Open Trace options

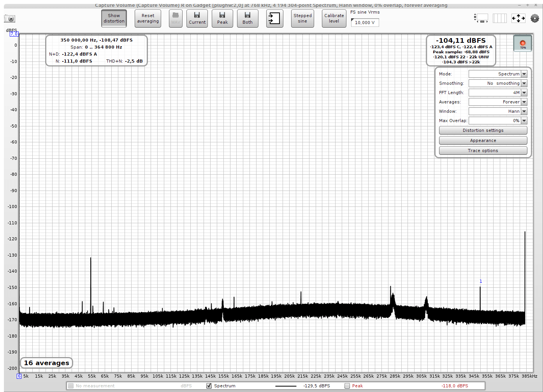tap(483, 150)
